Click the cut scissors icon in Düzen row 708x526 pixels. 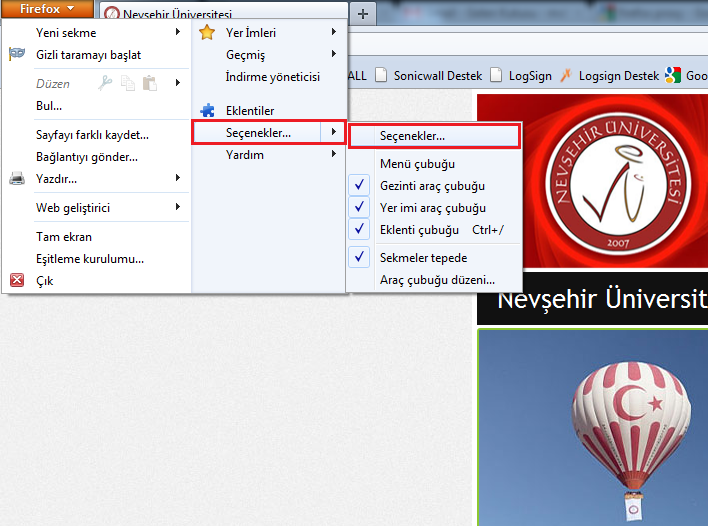coord(106,83)
